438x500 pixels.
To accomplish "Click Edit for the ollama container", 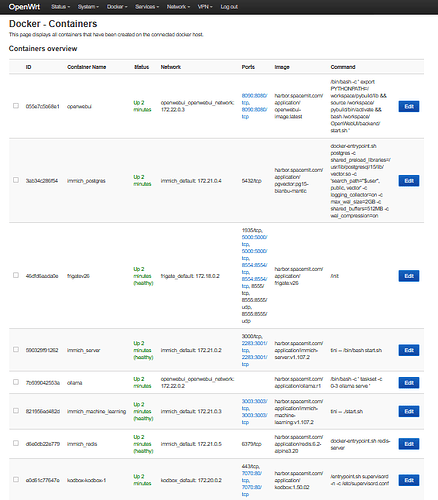I will click(x=409, y=383).
